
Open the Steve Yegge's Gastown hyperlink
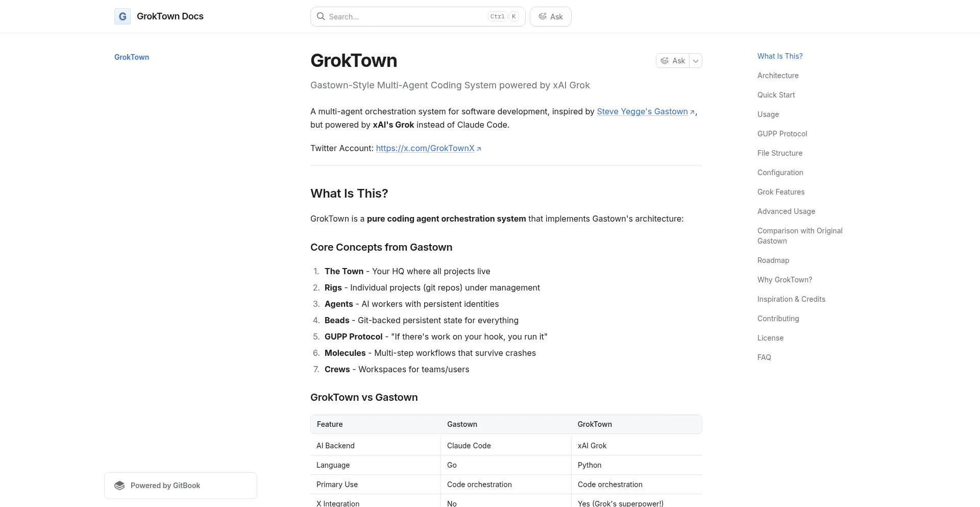[642, 111]
